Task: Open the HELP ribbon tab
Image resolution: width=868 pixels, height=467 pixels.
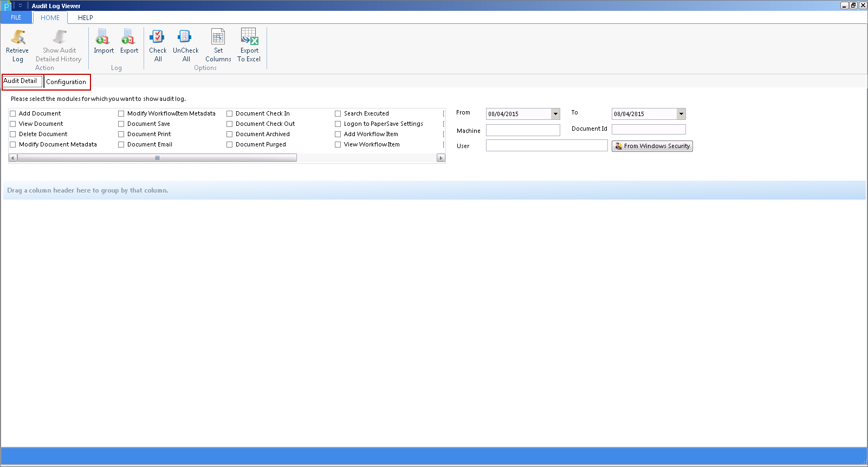Action: [x=86, y=17]
